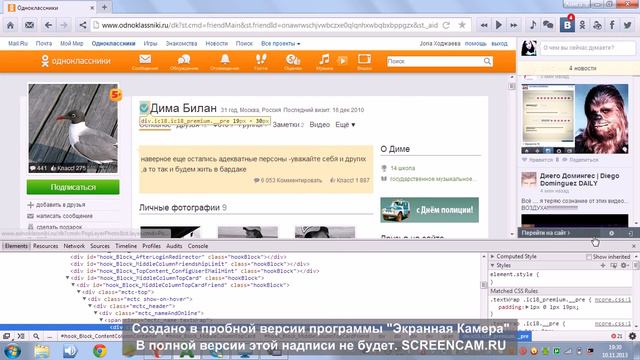
Task: Click the С Днём полиции banner
Action: point(429,210)
